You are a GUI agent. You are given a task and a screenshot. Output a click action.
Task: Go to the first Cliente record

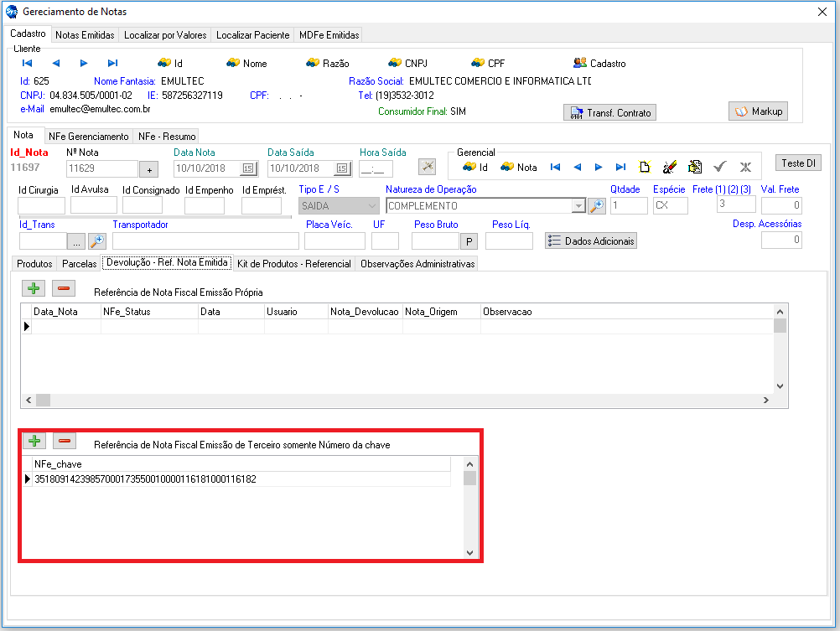[27, 63]
